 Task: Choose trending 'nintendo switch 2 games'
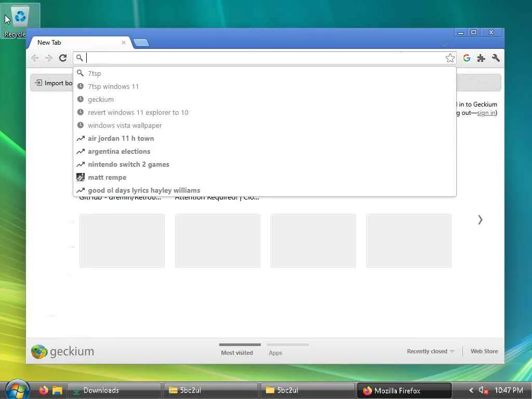[264, 164]
